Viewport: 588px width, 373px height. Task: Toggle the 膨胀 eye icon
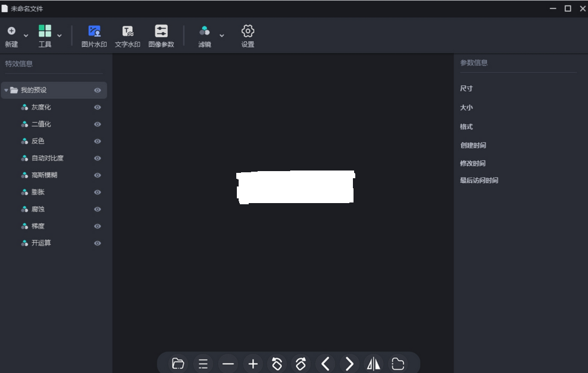click(x=98, y=192)
